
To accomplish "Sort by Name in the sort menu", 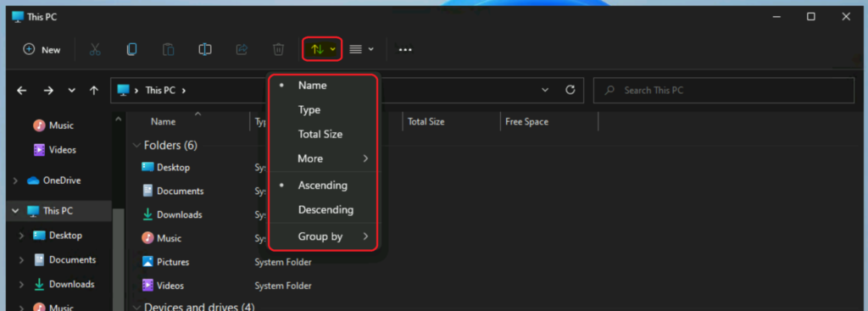I will coord(323,86).
